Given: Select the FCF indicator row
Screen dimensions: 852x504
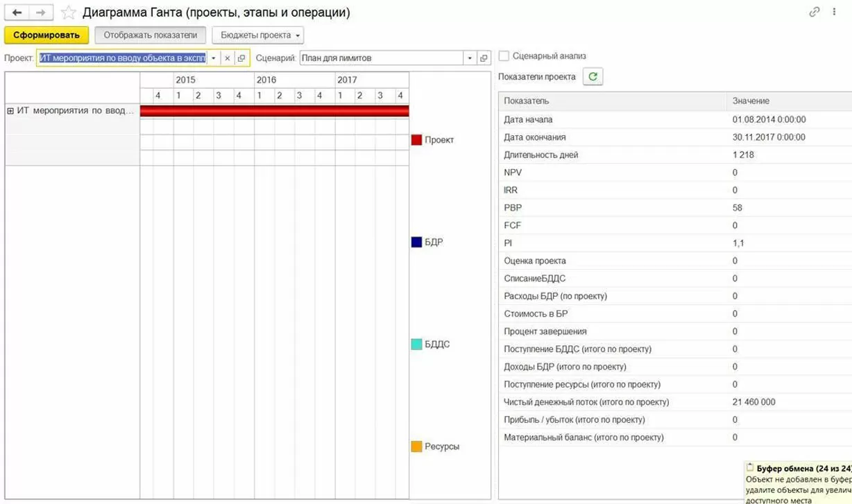Looking at the screenshot, I should point(675,225).
